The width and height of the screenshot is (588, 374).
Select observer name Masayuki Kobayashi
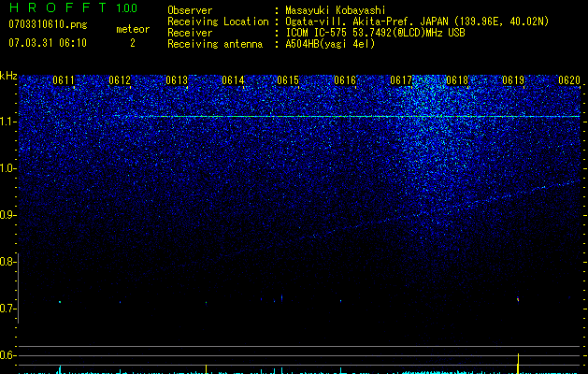336,10
